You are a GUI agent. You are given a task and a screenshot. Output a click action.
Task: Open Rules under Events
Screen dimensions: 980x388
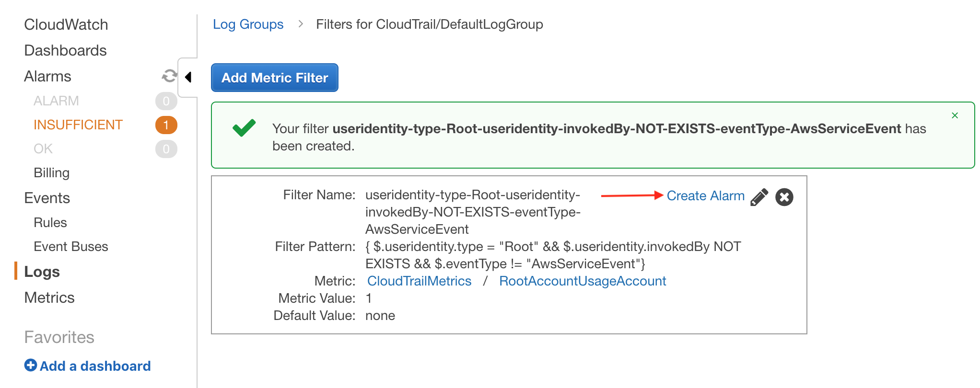[50, 222]
